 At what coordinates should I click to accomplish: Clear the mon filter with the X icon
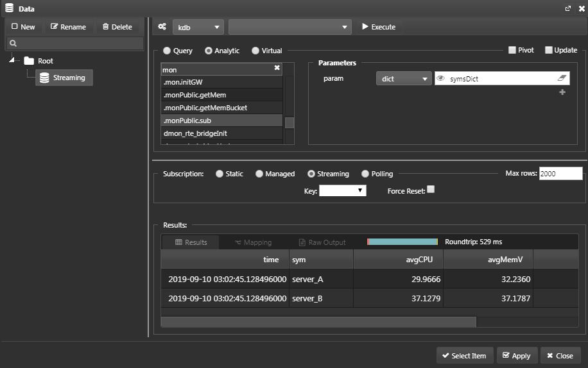277,68
